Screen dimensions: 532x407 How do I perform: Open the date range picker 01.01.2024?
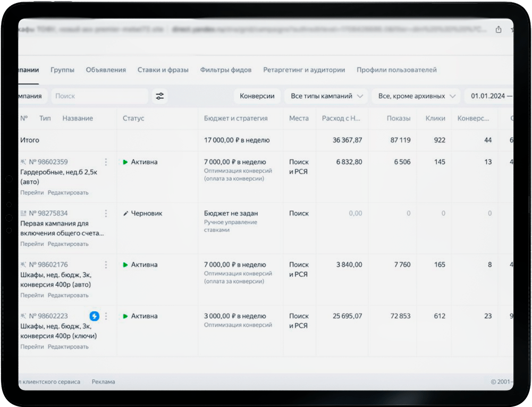click(489, 96)
